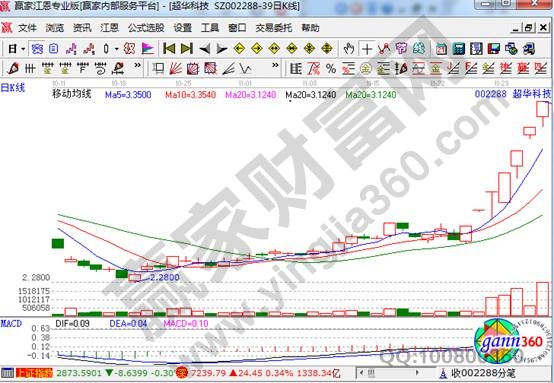Screen dimensions: 554x383
Task: Click the colored flag icon
Action: pyautogui.click(x=147, y=48)
